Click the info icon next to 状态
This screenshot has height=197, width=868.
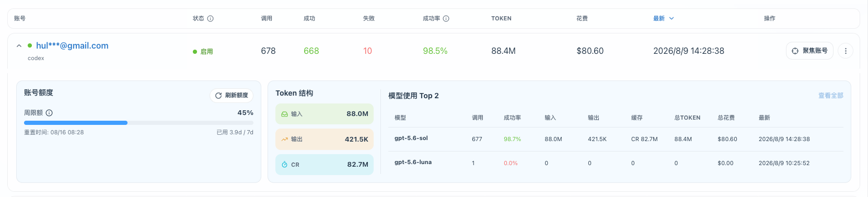click(211, 18)
